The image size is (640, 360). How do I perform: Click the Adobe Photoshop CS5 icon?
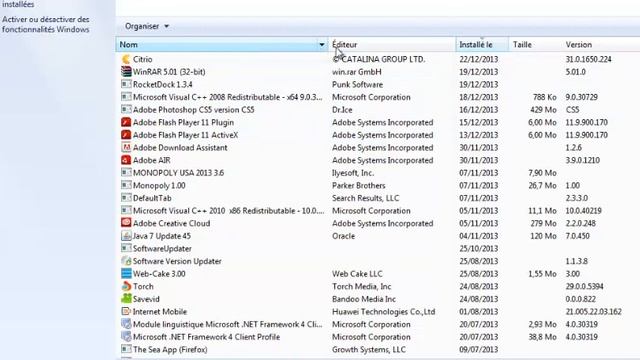126,110
